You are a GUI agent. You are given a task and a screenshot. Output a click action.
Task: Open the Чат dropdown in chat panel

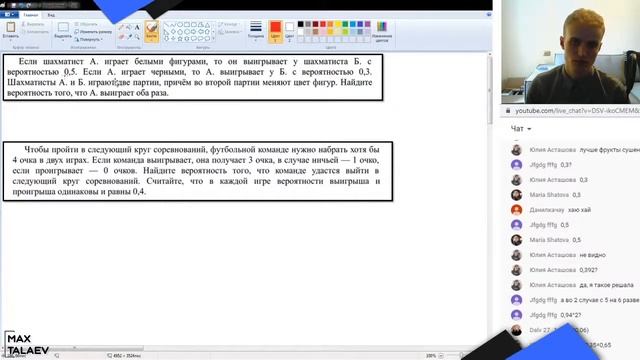click(x=521, y=129)
